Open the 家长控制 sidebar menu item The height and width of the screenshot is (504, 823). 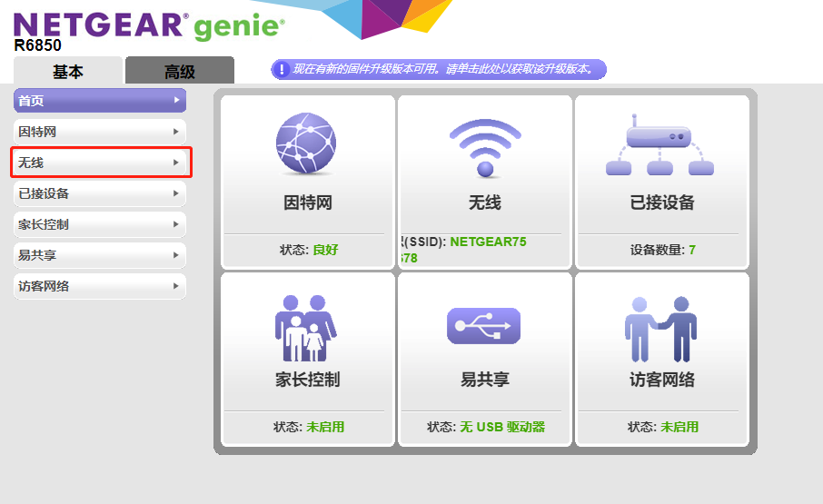pos(100,224)
